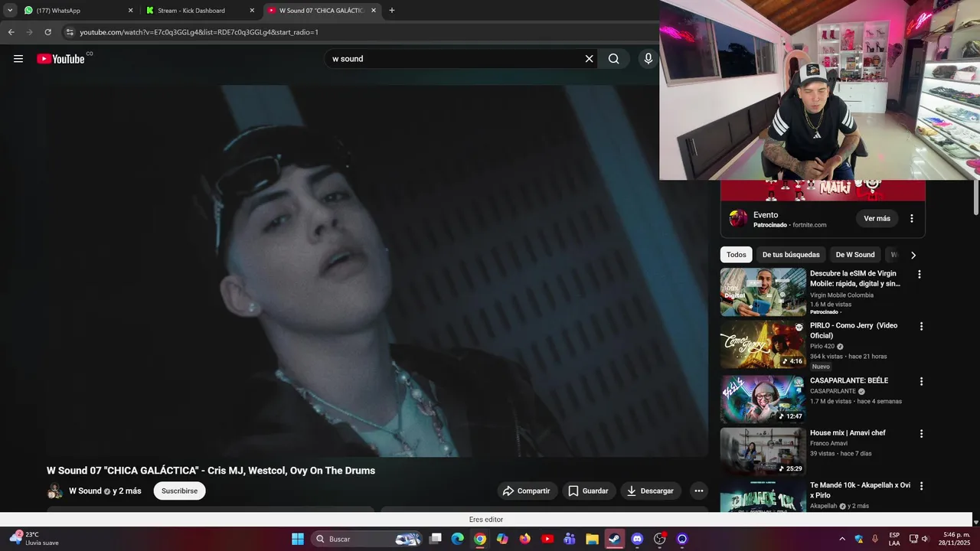Subscribe with the Suscribirse button
This screenshot has width=980, height=551.
[179, 491]
